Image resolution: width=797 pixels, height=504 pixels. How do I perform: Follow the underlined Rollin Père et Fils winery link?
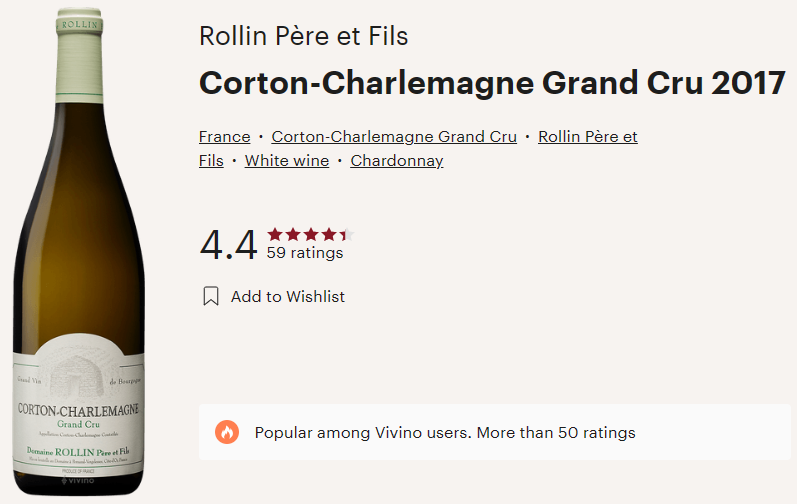point(587,137)
